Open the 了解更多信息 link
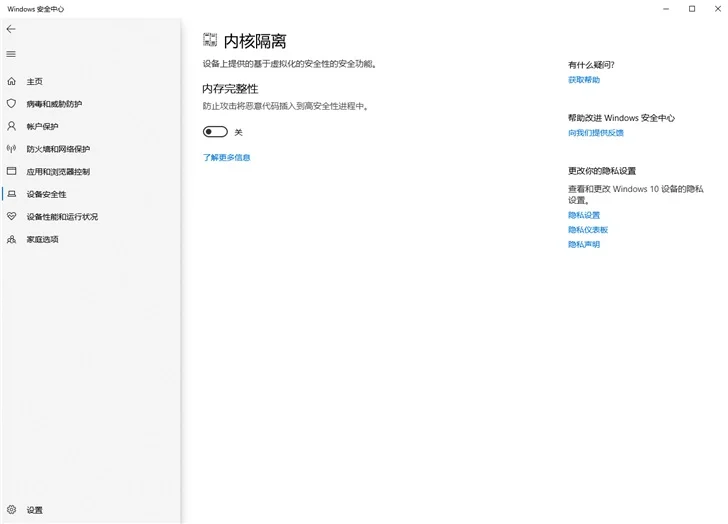The image size is (728, 524). (x=227, y=157)
